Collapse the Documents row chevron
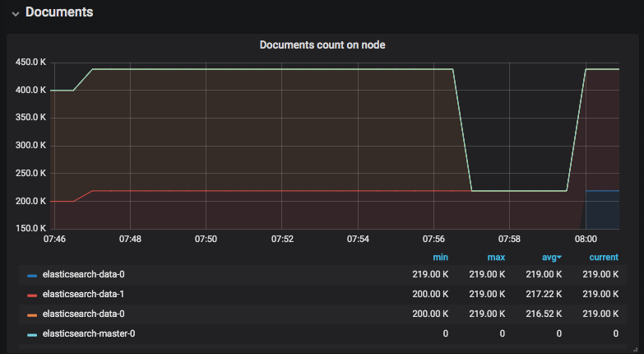644x354 pixels. 15,13
